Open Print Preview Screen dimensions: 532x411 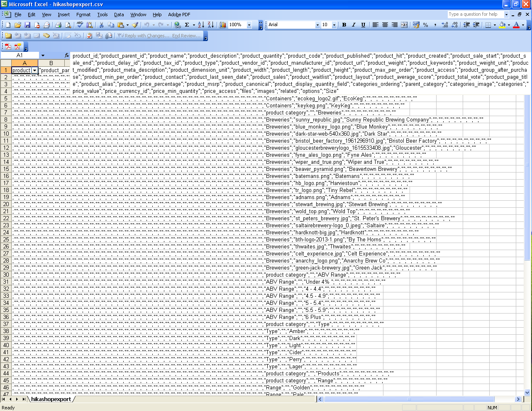click(x=68, y=25)
